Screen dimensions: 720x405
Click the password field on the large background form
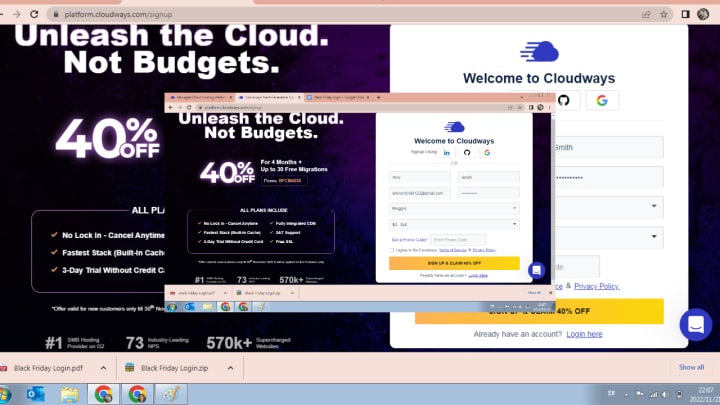[x=608, y=177]
